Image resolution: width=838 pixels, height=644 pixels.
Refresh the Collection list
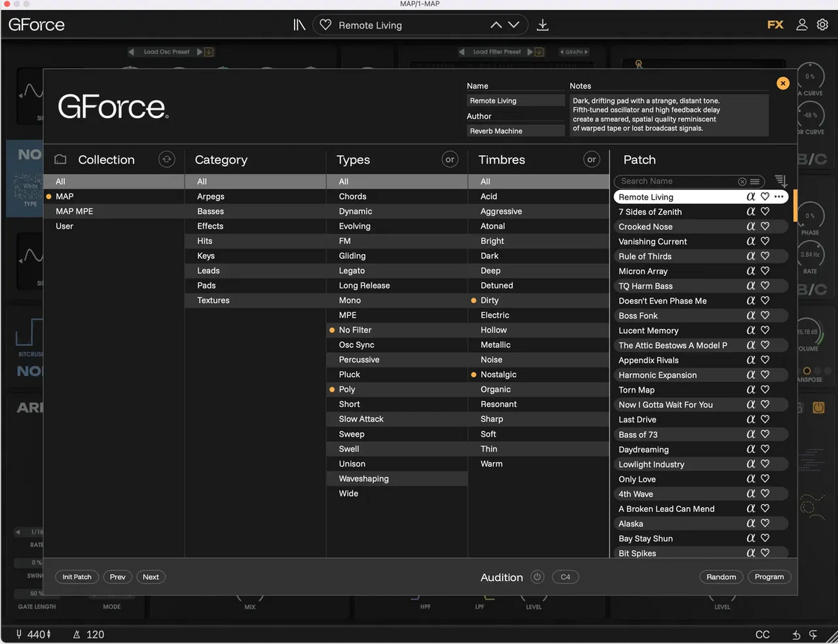pos(166,159)
